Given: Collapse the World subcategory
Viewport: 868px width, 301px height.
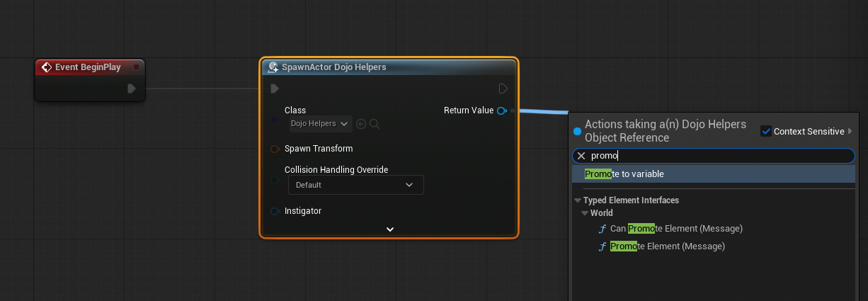Looking at the screenshot, I should [x=584, y=213].
